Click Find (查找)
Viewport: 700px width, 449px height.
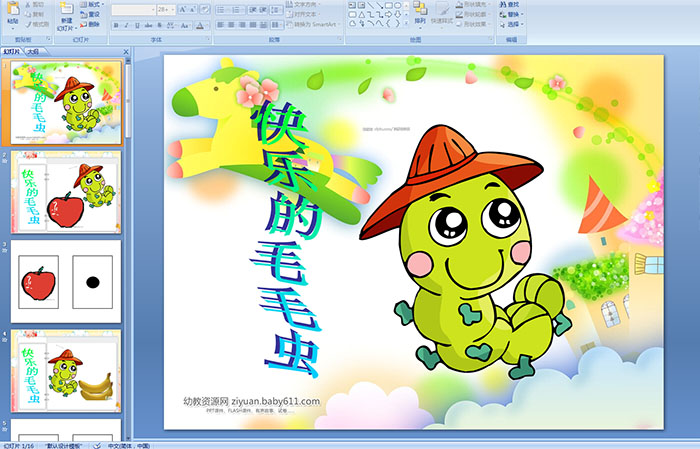coord(509,4)
